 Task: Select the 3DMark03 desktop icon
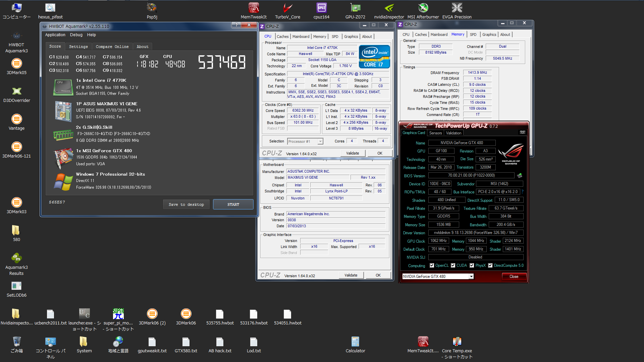[x=16, y=205]
